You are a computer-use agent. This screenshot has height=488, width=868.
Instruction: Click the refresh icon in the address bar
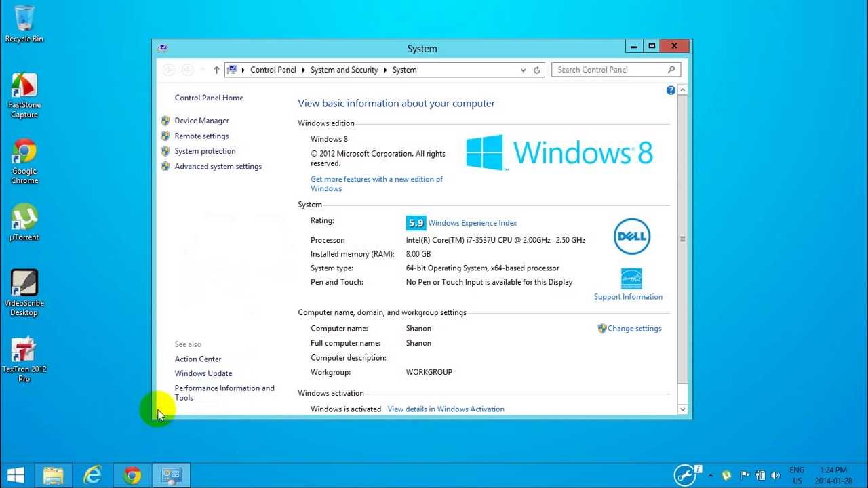pos(535,70)
